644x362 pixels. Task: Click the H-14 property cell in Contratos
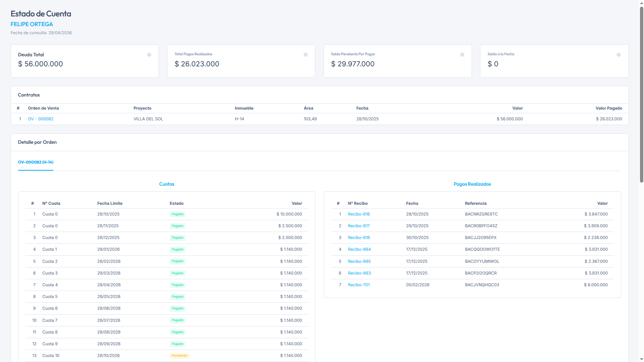(239, 119)
